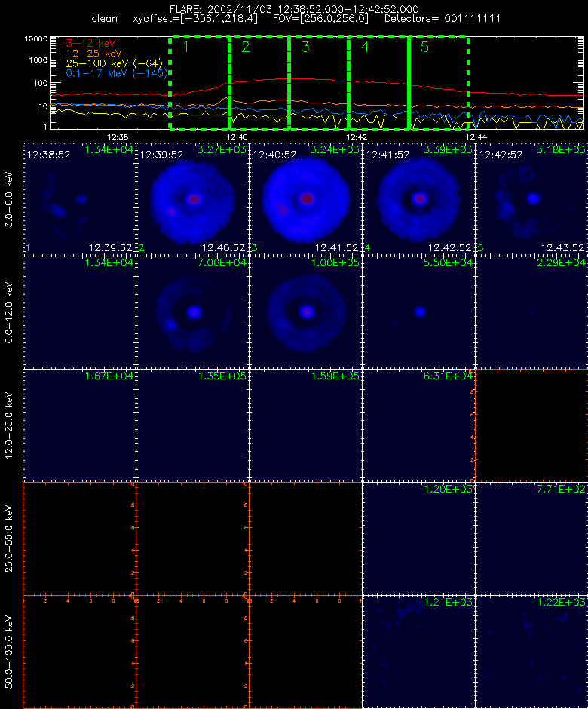Click the 6.0-12.0 keV row label
This screenshot has width=588, height=709.
9,312
